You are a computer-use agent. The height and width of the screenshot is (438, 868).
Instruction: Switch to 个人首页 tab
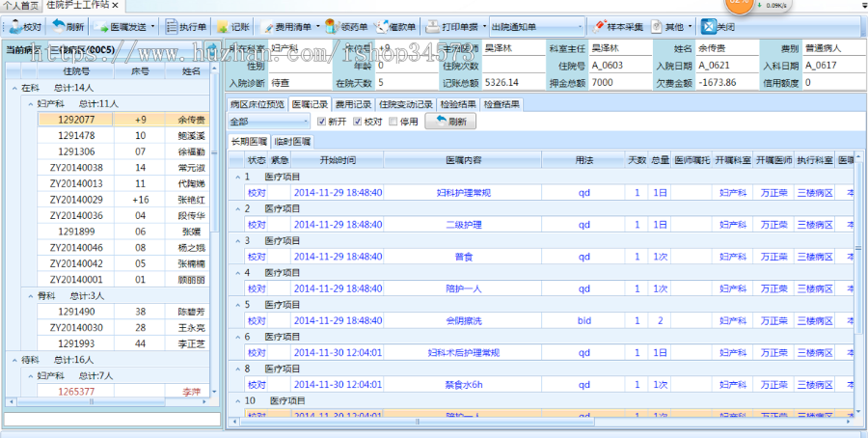pyautogui.click(x=21, y=6)
